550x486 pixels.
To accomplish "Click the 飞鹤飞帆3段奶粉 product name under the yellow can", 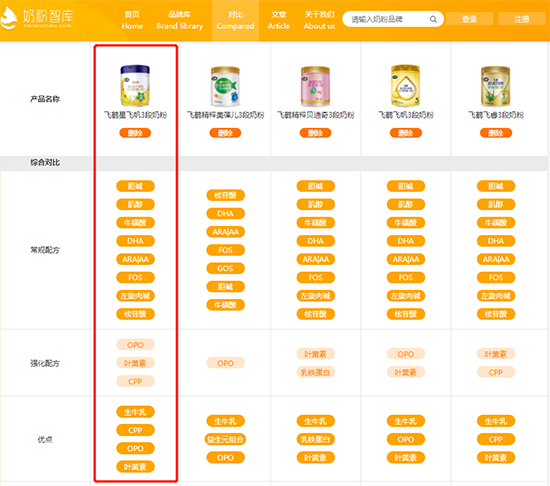I will tap(405, 115).
